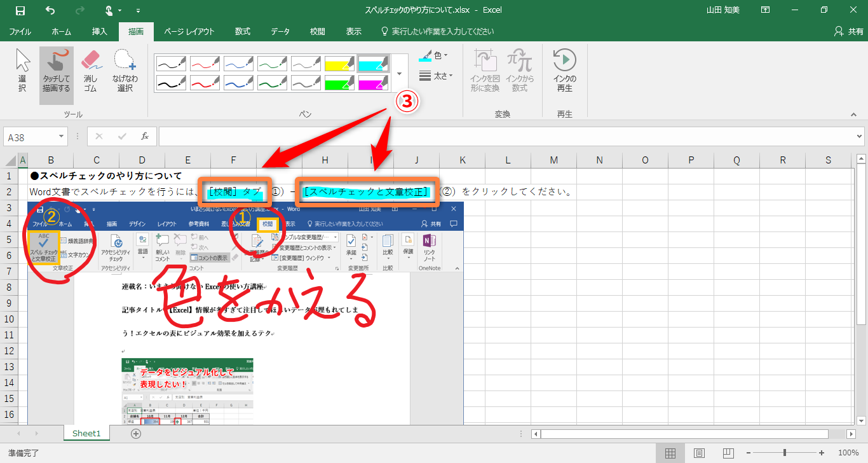Zoom in with the plus icon
This screenshot has height=463, width=868.
tap(822, 453)
